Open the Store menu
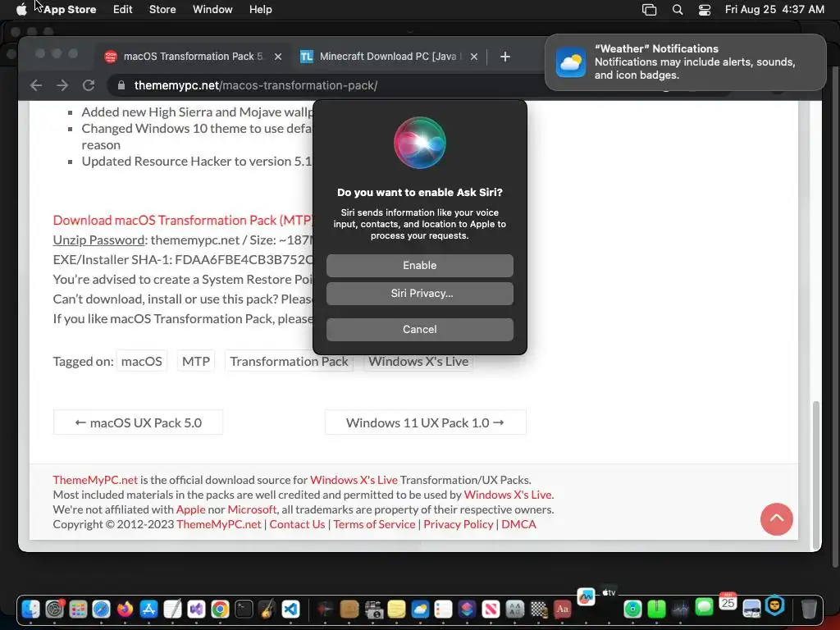840x630 pixels. [x=162, y=9]
